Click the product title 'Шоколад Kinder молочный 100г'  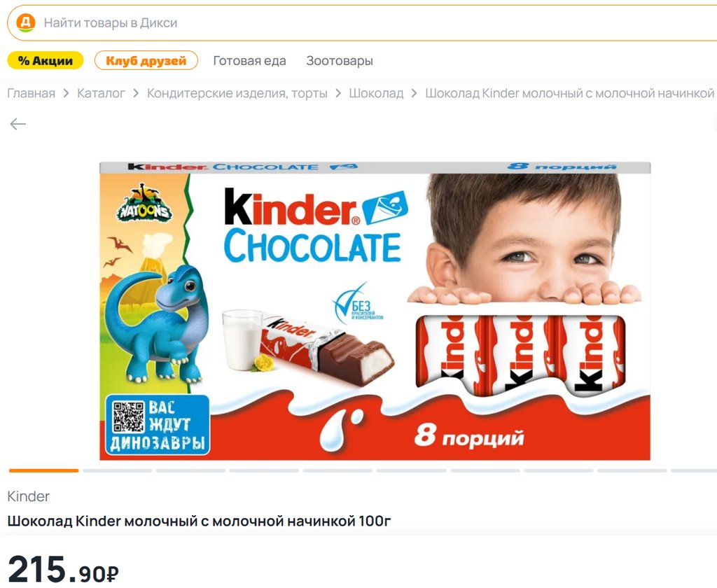[199, 521]
